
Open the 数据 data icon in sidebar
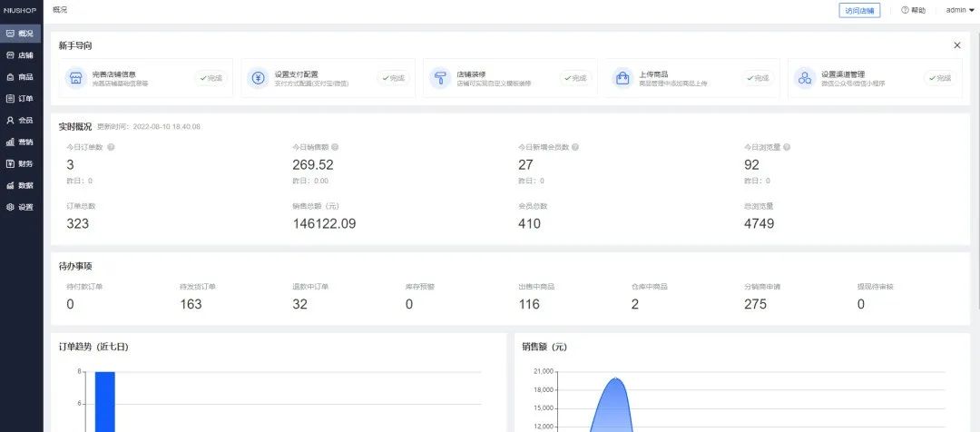tap(10, 185)
